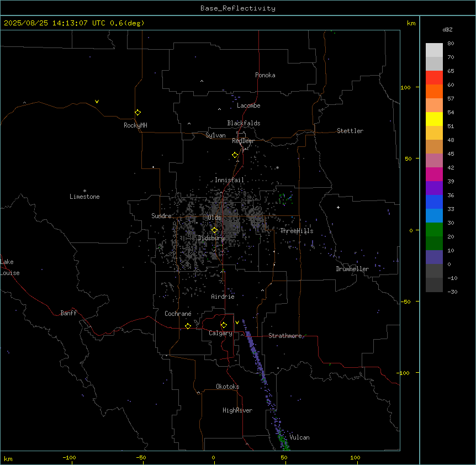Click the 80 legend value
The height and width of the screenshot is (465, 476).
[x=451, y=44]
